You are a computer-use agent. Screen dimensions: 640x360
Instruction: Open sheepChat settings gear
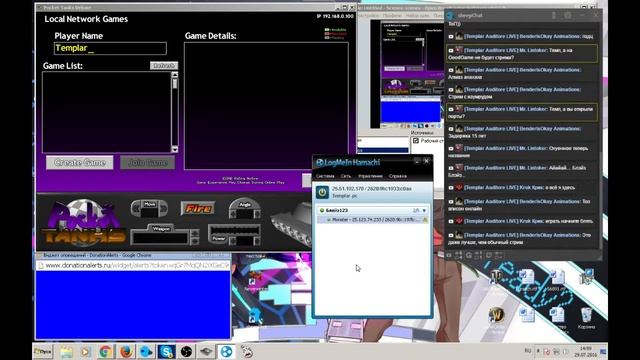(568, 16)
